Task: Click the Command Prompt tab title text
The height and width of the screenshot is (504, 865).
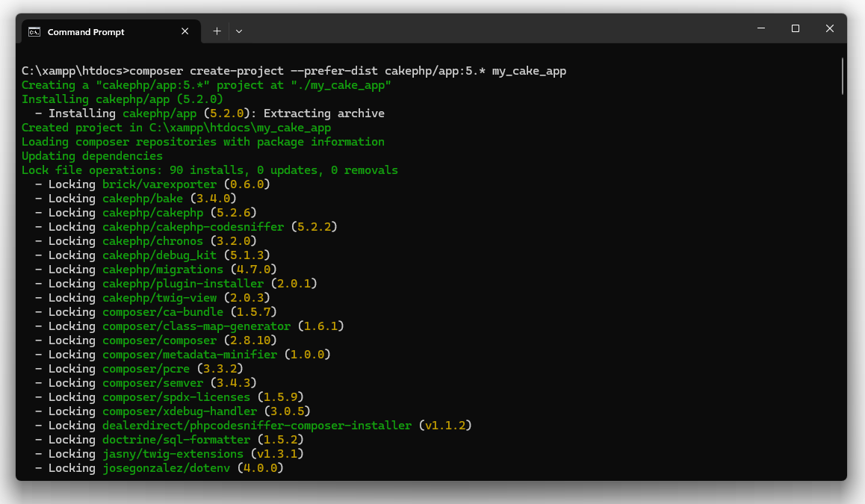Action: pos(87,31)
